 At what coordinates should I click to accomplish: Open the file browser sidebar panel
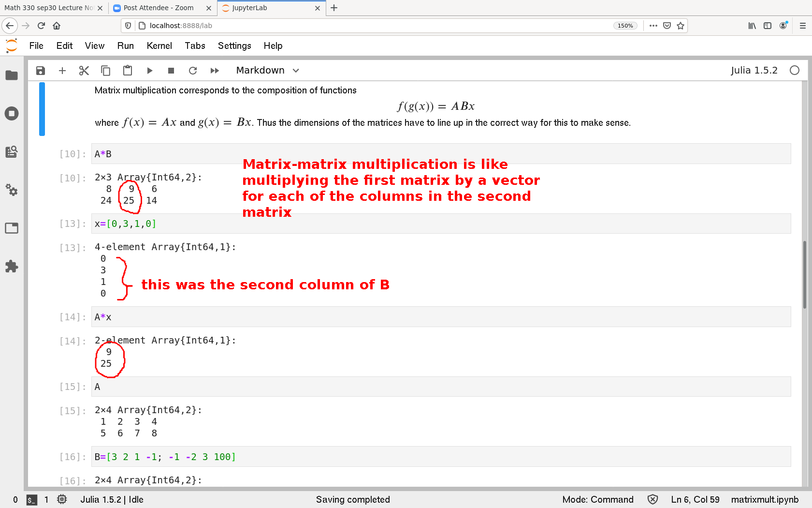(12, 75)
